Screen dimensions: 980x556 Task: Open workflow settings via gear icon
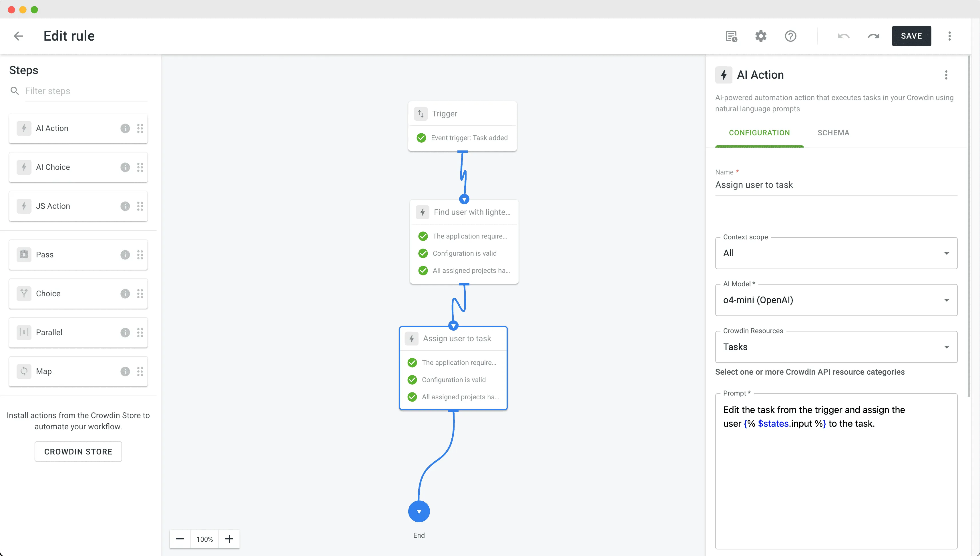(760, 36)
